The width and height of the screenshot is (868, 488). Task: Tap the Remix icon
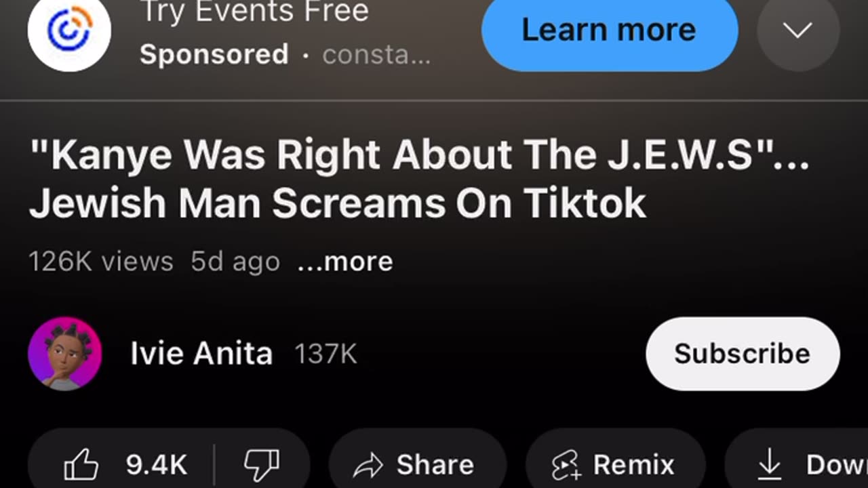tap(565, 466)
